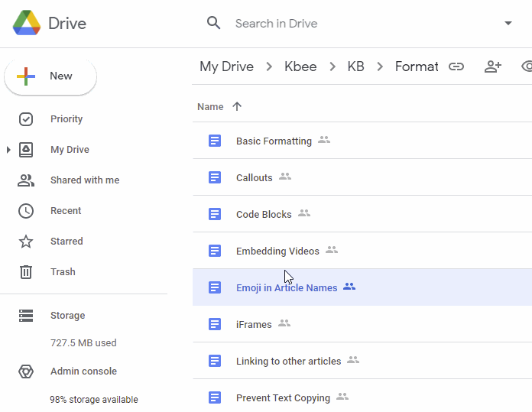Open Storage usage details

[x=67, y=316]
